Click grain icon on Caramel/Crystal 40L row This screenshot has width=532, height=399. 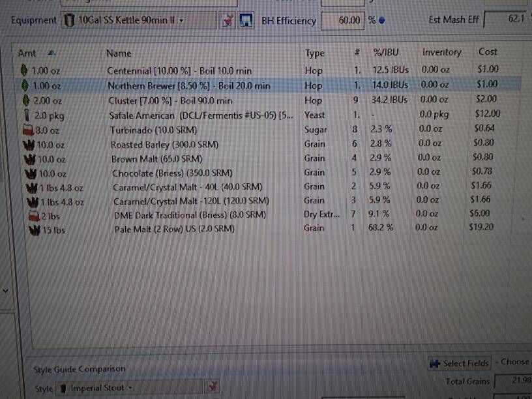point(32,188)
